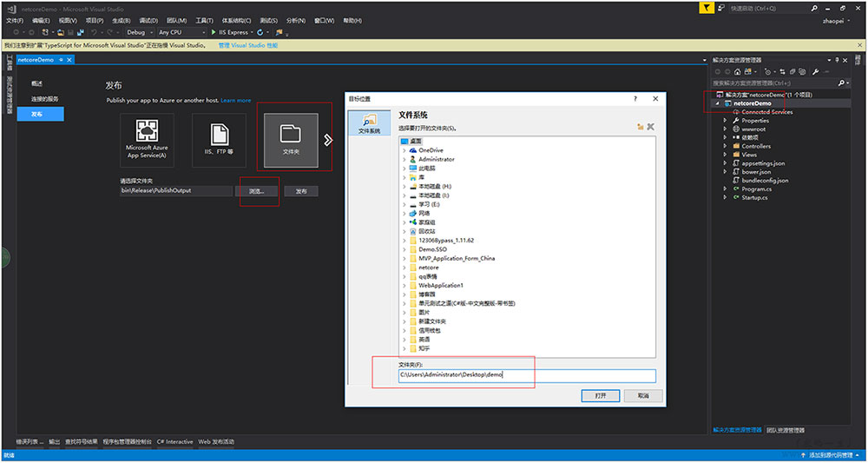Image resolution: width=868 pixels, height=463 pixels.
Task: Select appsettings.json in Solution Explorer
Action: click(x=763, y=163)
